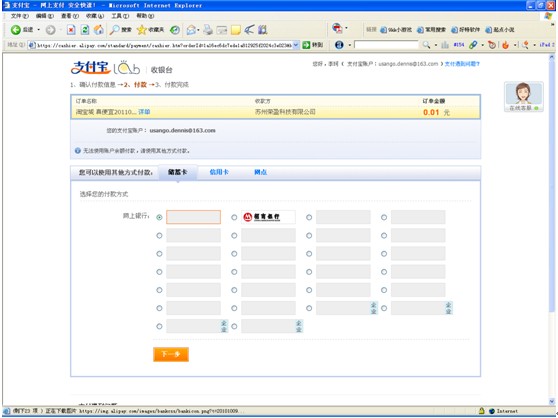This screenshot has height=418, width=558.
Task: Click the IE Back button
Action: (x=21, y=30)
